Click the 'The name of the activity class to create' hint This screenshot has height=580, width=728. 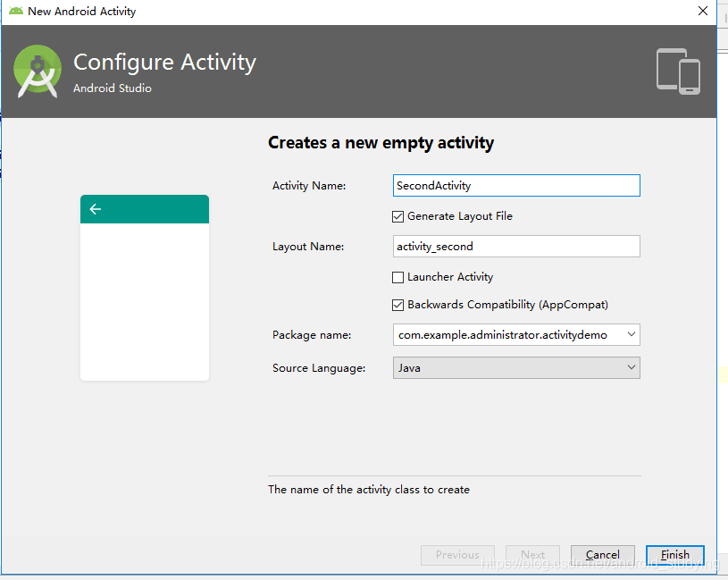[x=369, y=490]
